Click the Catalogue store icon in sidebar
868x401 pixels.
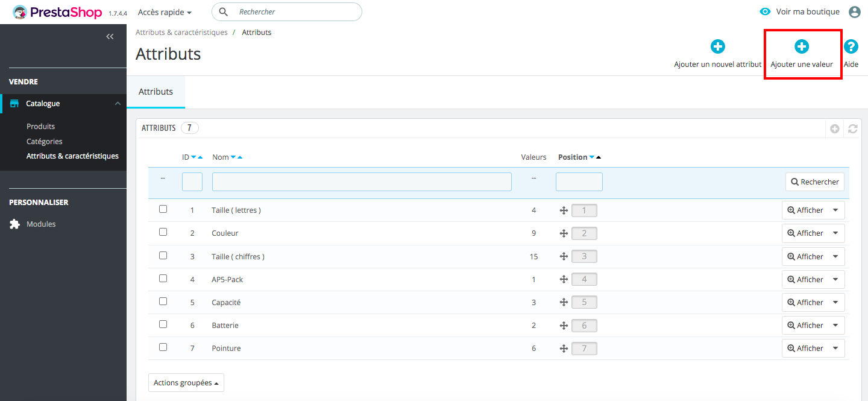pyautogui.click(x=14, y=104)
